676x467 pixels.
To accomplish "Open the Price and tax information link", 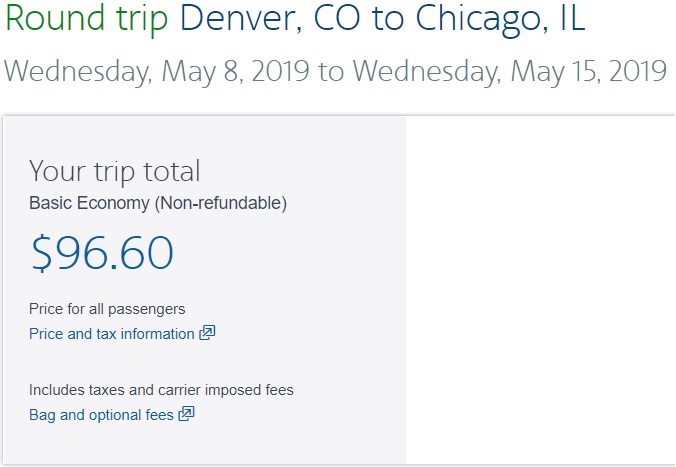I will coord(112,334).
